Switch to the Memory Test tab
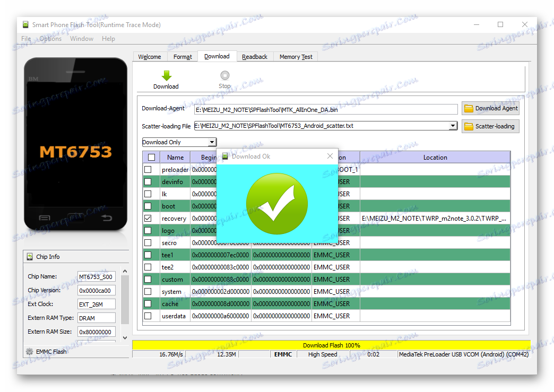 coord(296,57)
